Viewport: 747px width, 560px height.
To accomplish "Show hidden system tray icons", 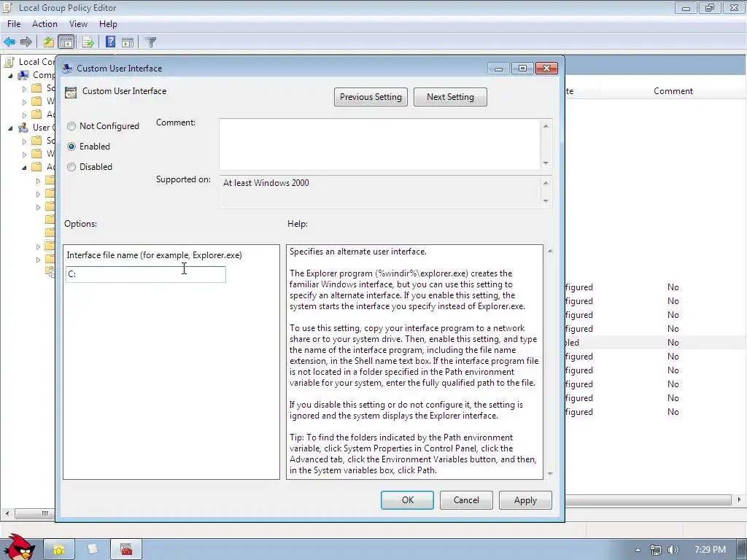I will click(638, 550).
